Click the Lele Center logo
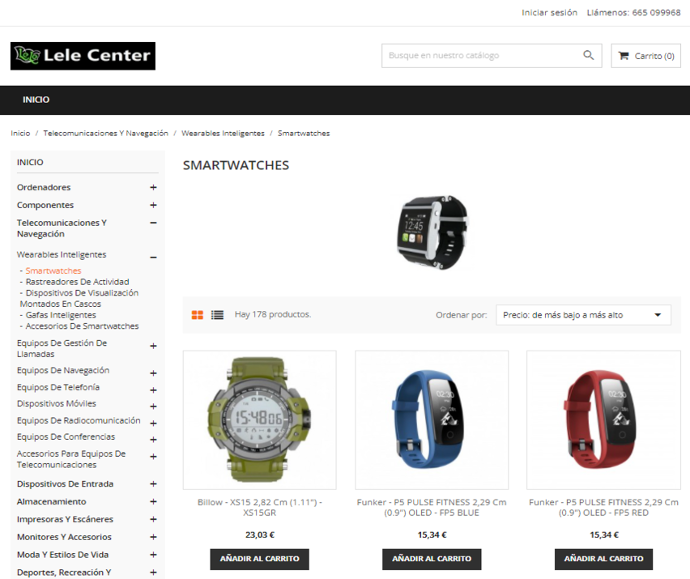This screenshot has width=690, height=579. point(83,56)
